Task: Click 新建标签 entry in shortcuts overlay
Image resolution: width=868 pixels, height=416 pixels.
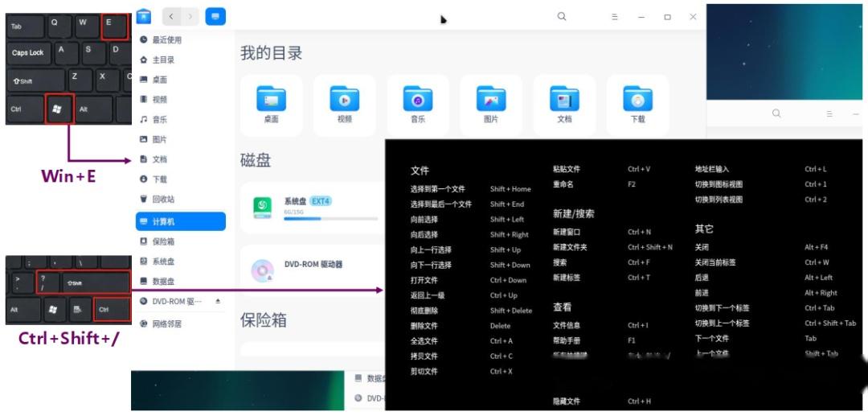Action: point(567,278)
